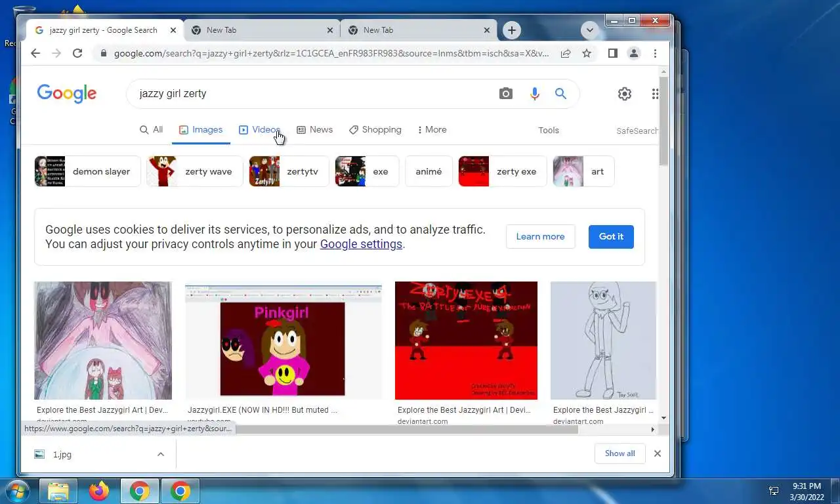Image resolution: width=840 pixels, height=504 pixels.
Task: Open the Pinkgirl Jazzygirl.EXE image result
Action: coord(283,341)
